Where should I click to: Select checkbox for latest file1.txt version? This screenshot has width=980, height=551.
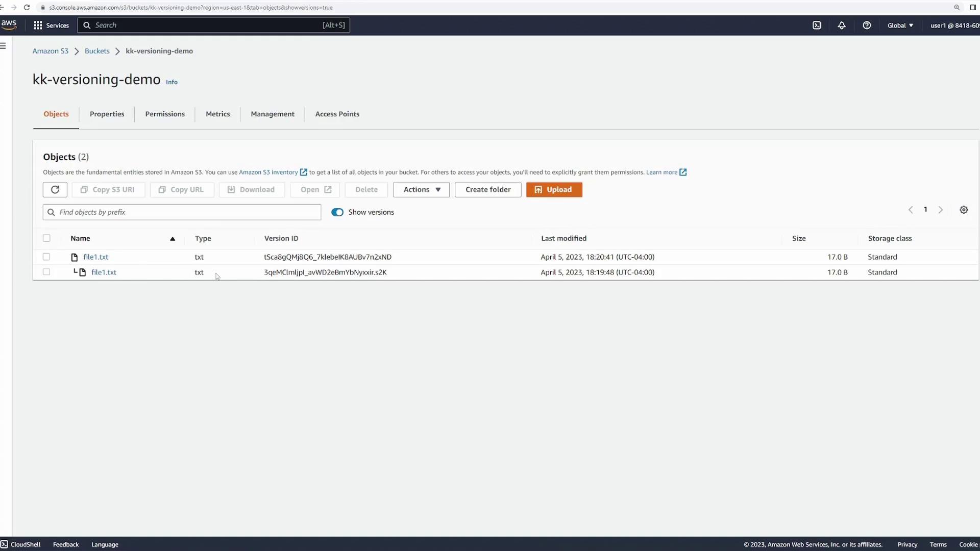[46, 257]
